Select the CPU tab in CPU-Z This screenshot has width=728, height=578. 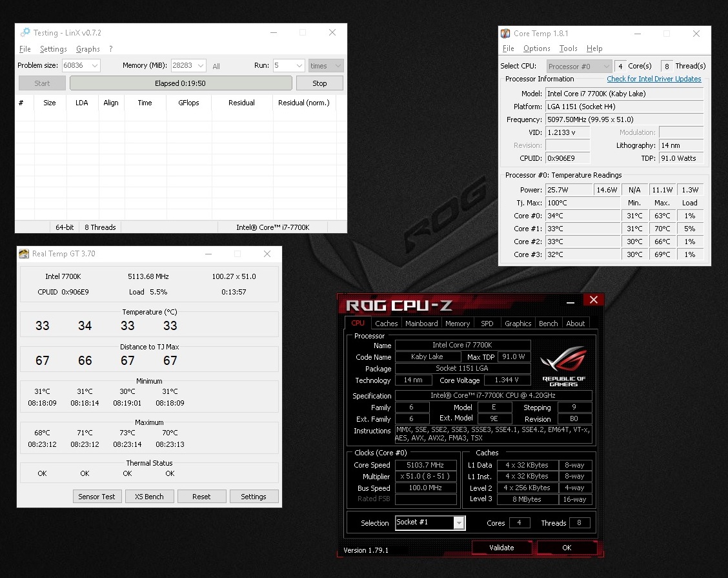[358, 323]
